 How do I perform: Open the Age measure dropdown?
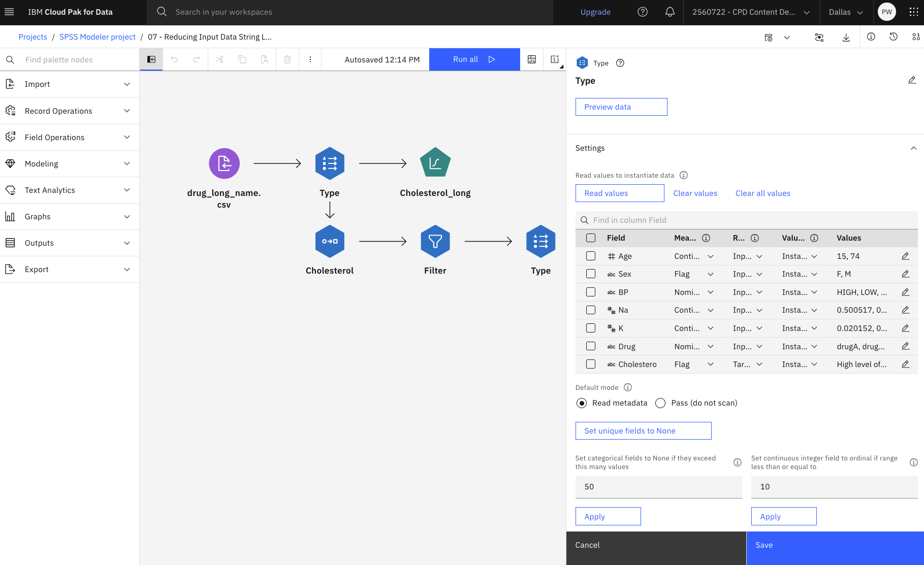(694, 256)
